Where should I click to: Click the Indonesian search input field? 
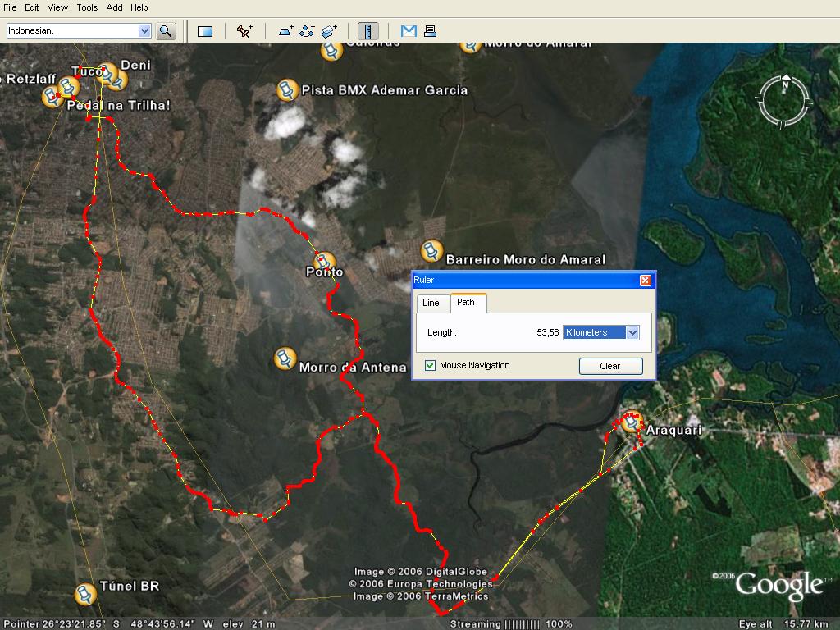72,30
